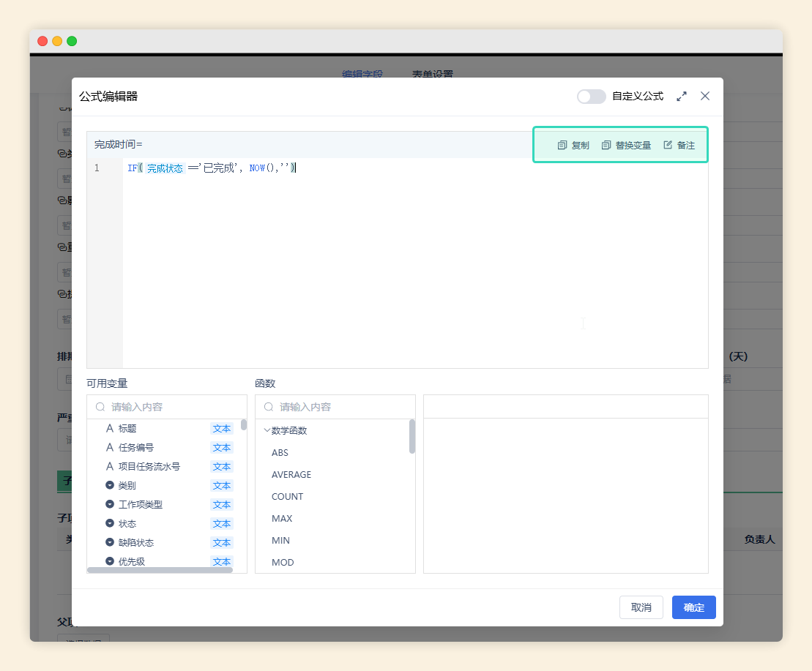Click the function list vertical scrollbar
The image size is (812, 671).
tap(412, 437)
